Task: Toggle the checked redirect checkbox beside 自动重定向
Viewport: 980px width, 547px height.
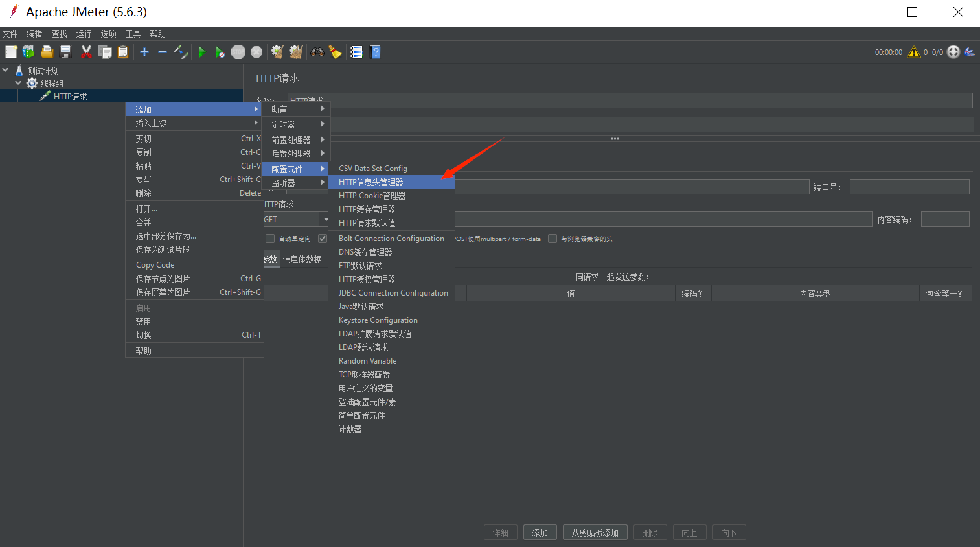Action: pyautogui.click(x=323, y=239)
